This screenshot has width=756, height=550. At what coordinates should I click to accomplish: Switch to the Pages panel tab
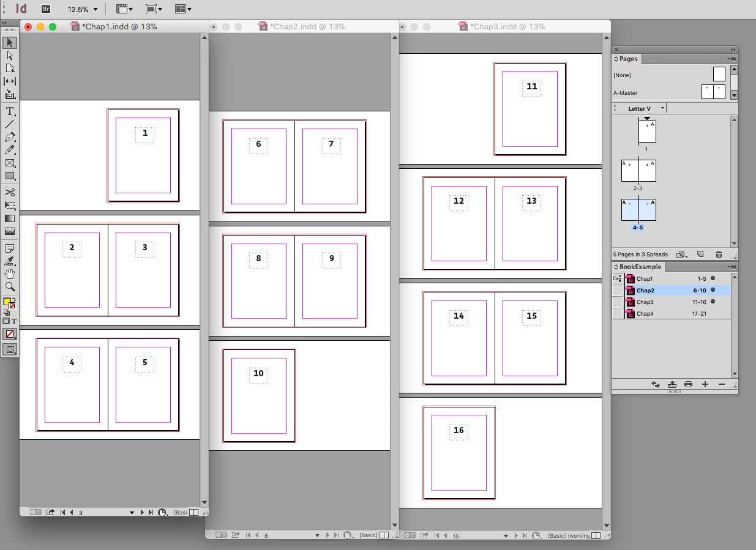[626, 59]
